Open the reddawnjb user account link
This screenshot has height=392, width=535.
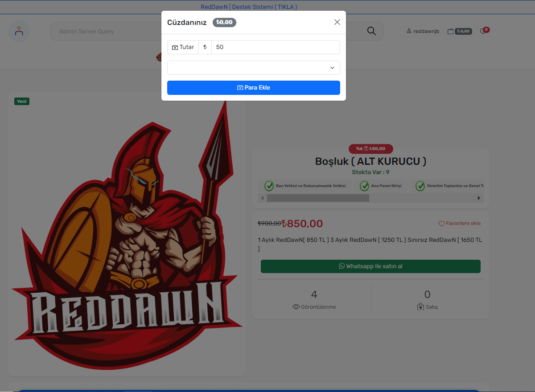point(423,31)
